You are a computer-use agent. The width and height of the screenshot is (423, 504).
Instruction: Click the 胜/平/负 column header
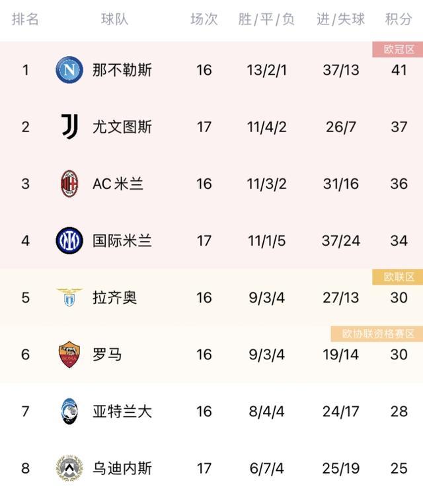(x=266, y=19)
